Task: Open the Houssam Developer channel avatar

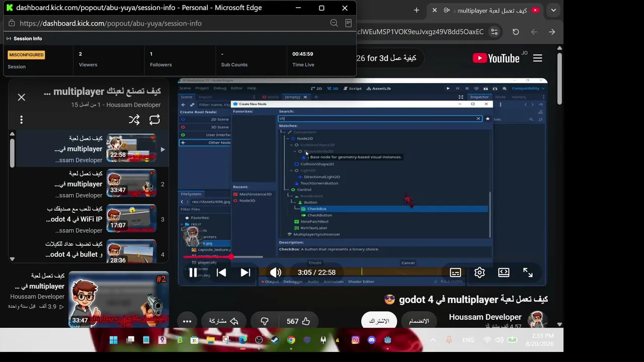Action: (x=537, y=320)
